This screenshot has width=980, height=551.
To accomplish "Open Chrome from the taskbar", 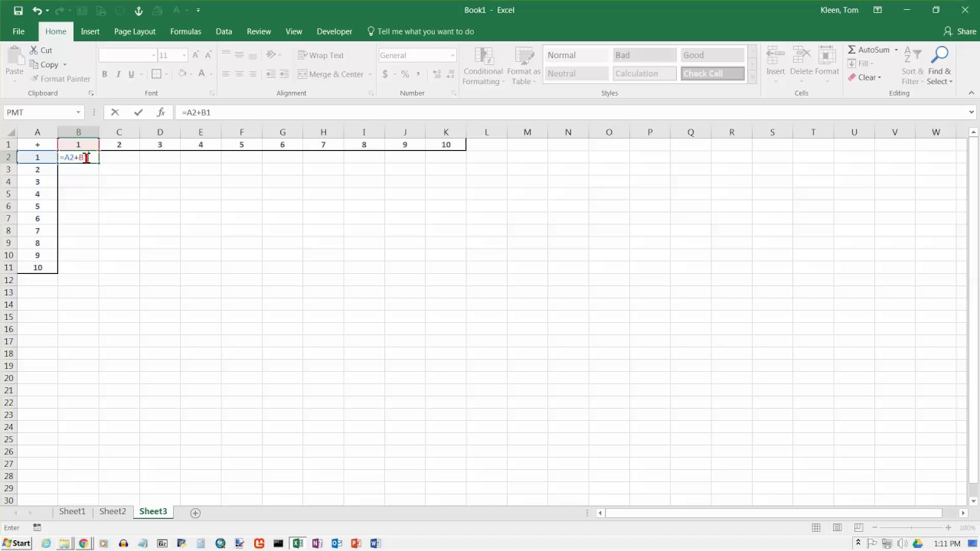I will pos(83,543).
